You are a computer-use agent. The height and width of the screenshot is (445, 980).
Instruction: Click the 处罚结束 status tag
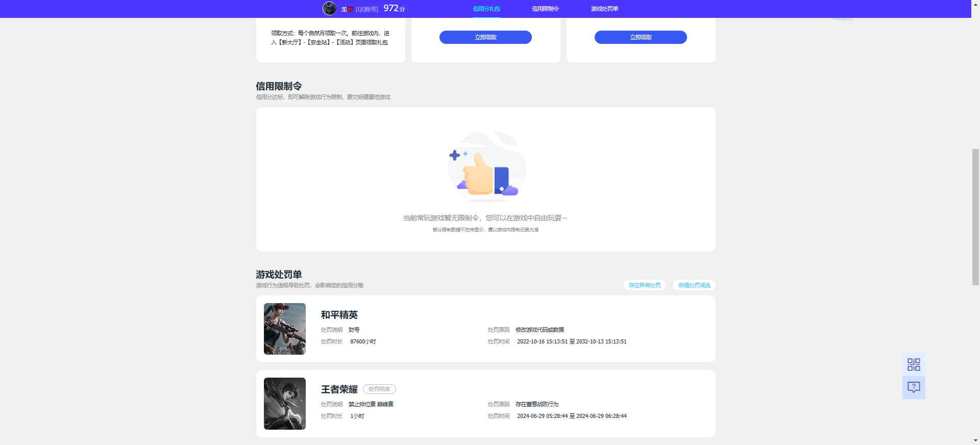click(x=379, y=389)
